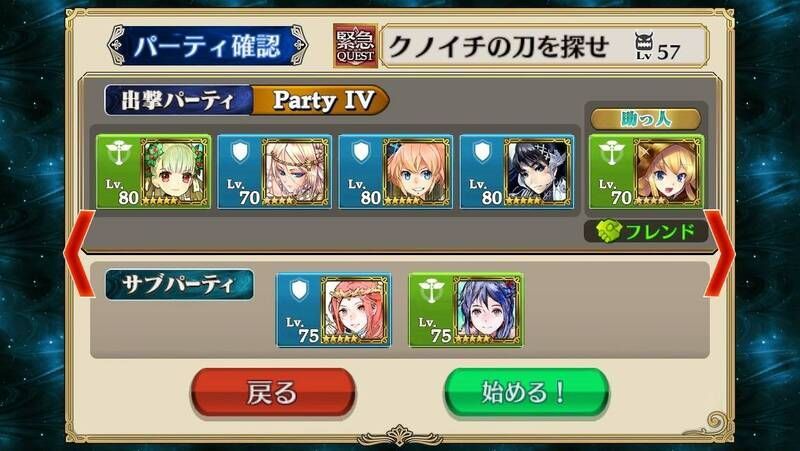Select the black-haired Lv. 80 character card

(x=517, y=171)
